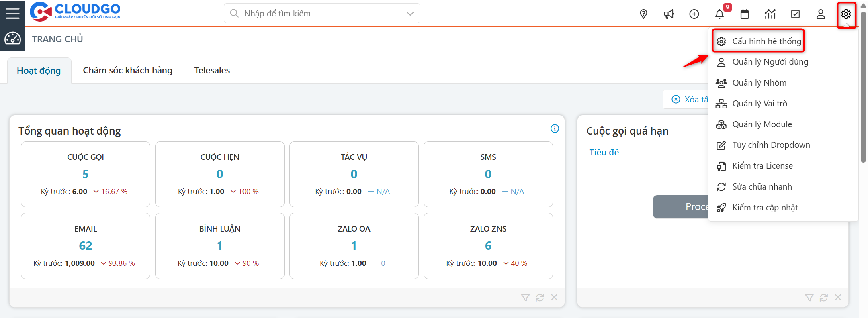Switch to the Telesales tab
The height and width of the screenshot is (318, 868).
(x=212, y=70)
